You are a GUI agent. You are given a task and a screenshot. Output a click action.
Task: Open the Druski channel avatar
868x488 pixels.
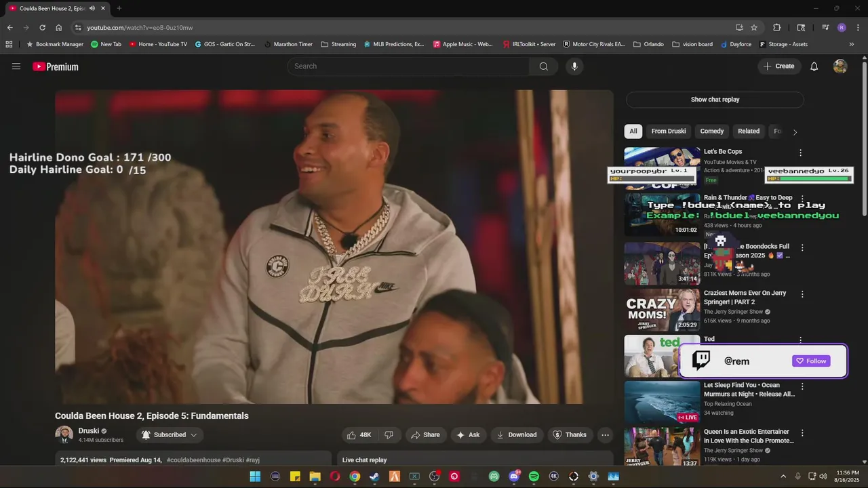pyautogui.click(x=64, y=435)
